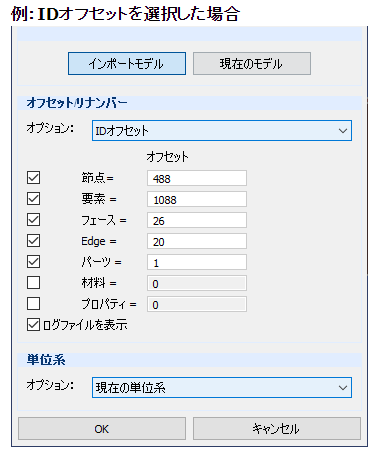This screenshot has width=373, height=450.
Task: Enable the プロパティ offset checkbox
Action: 33,304
